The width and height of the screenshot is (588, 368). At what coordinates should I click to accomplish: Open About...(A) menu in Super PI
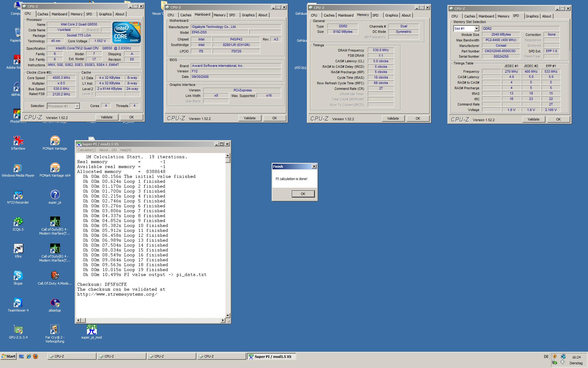tap(108, 150)
